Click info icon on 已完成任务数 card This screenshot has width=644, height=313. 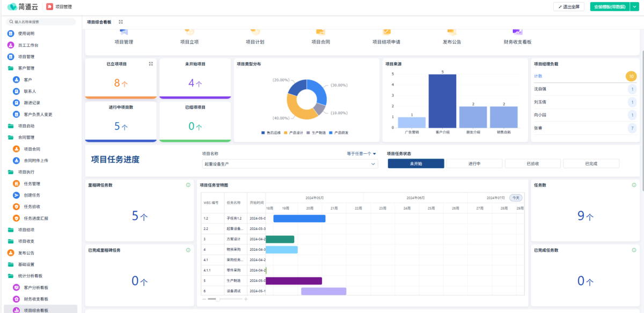pyautogui.click(x=634, y=250)
